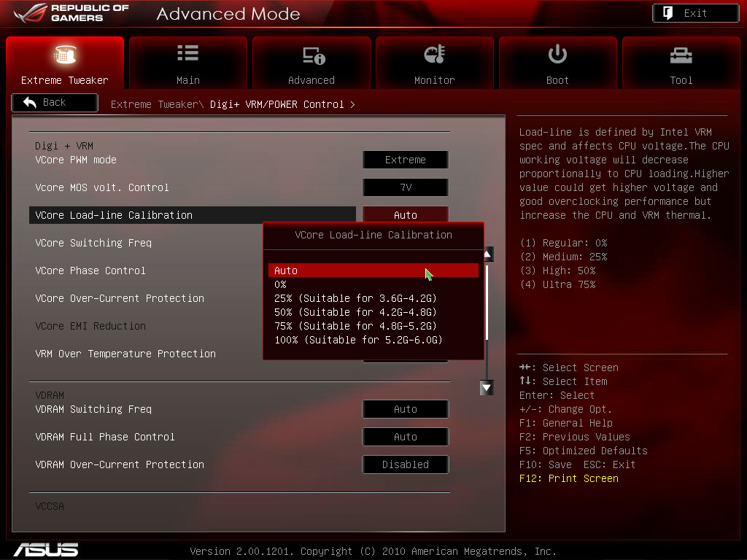This screenshot has height=560, width=747.
Task: Click the Monitor tab thermometer icon
Action: pyautogui.click(x=434, y=55)
